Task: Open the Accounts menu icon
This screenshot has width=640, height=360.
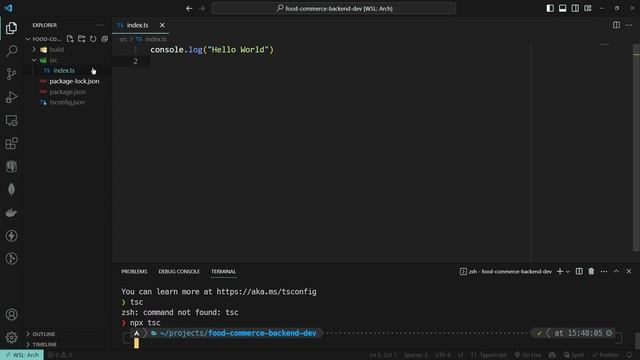Action: tap(11, 314)
